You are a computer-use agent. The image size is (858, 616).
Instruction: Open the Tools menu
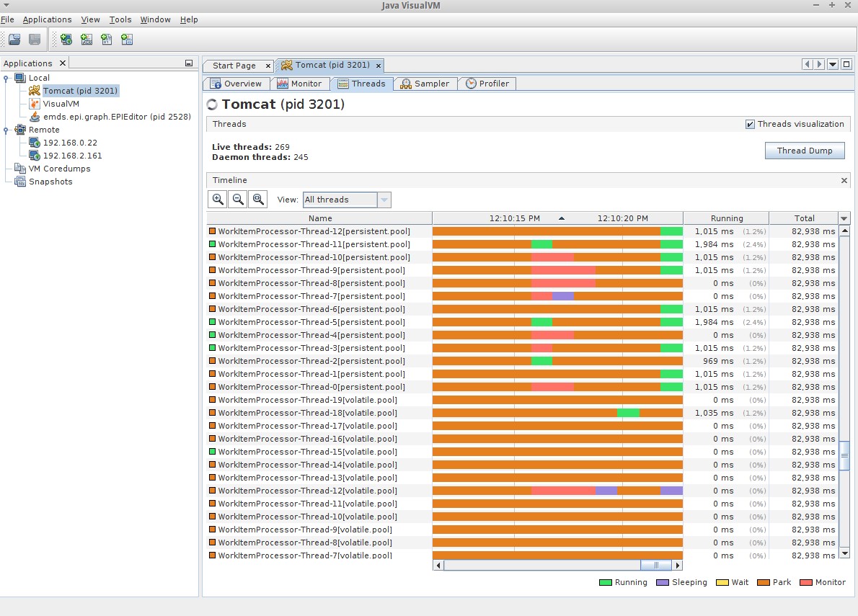(x=120, y=19)
